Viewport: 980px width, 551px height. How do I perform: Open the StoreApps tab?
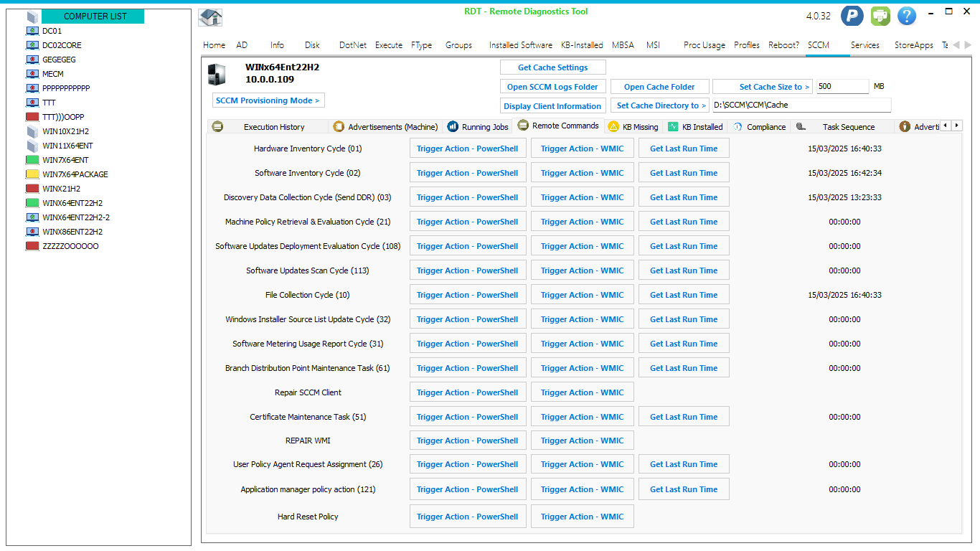click(913, 44)
